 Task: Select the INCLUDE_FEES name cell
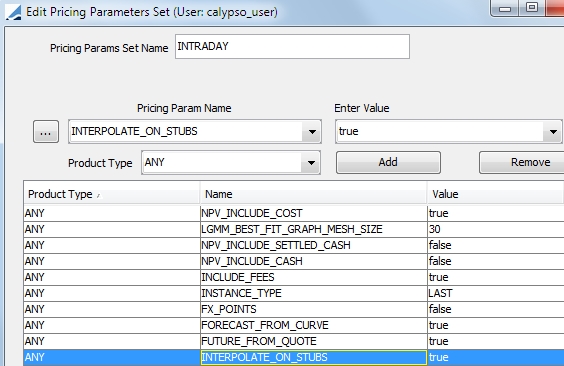tap(314, 277)
